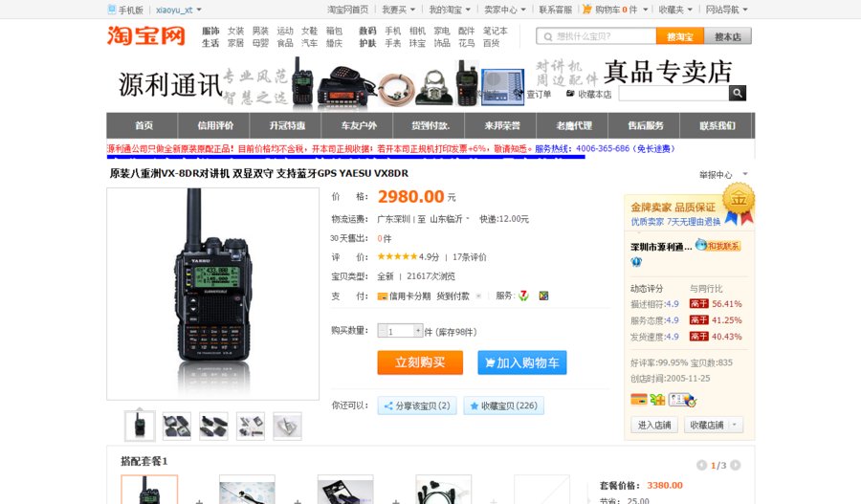Click the credit card badge icon in seller panel

[639, 400]
